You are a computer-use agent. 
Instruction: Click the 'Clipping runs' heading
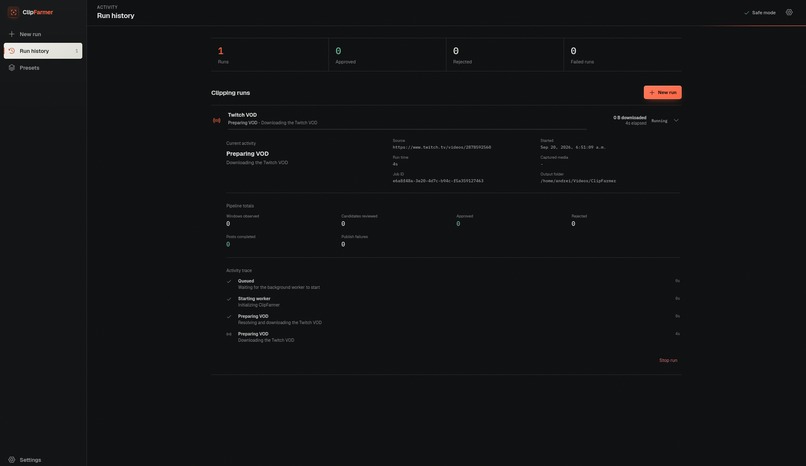pos(230,93)
